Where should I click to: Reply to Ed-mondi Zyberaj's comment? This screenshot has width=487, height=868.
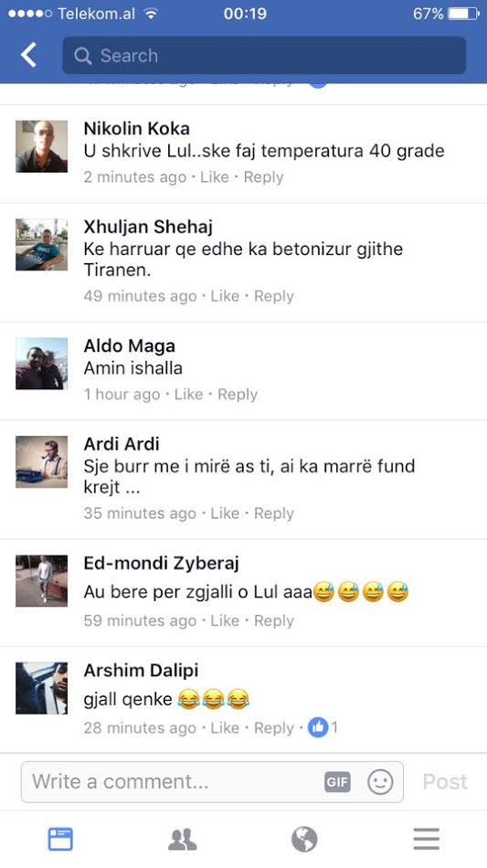273,620
